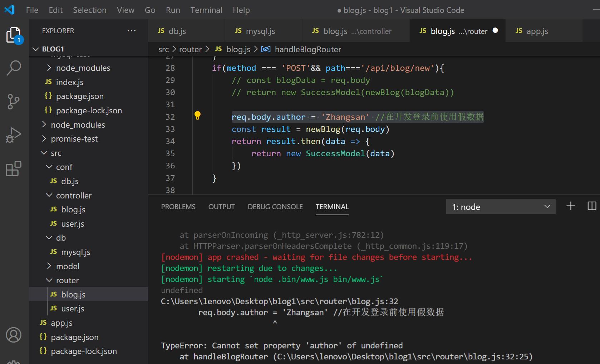Open the Search view icon
This screenshot has width=600, height=364.
[14, 68]
